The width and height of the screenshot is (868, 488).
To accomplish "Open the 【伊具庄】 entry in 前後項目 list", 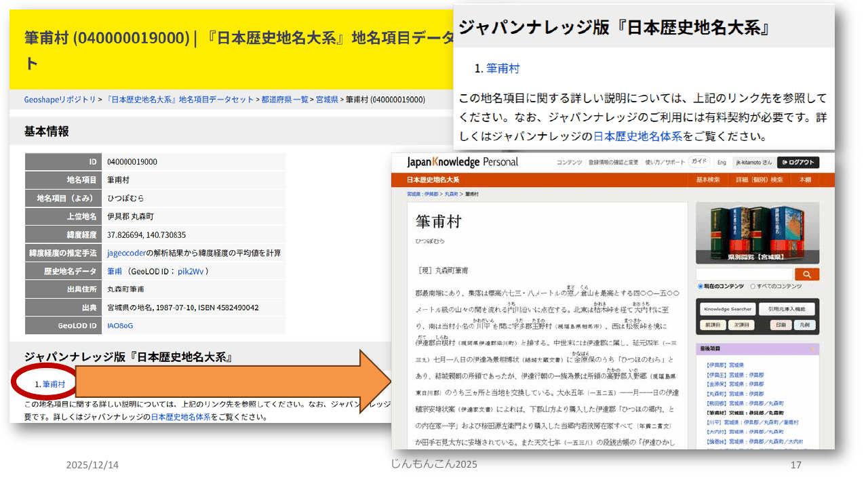I will pyautogui.click(x=734, y=375).
